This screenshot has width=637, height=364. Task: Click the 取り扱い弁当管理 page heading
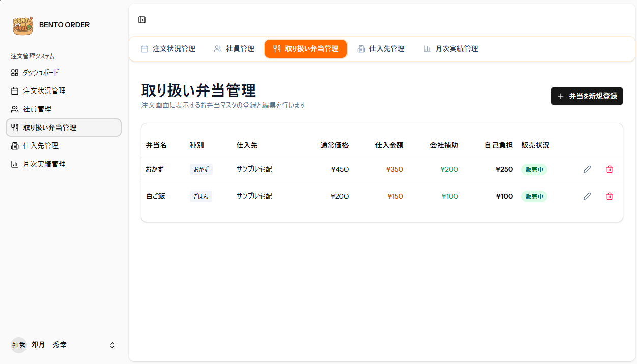[198, 90]
